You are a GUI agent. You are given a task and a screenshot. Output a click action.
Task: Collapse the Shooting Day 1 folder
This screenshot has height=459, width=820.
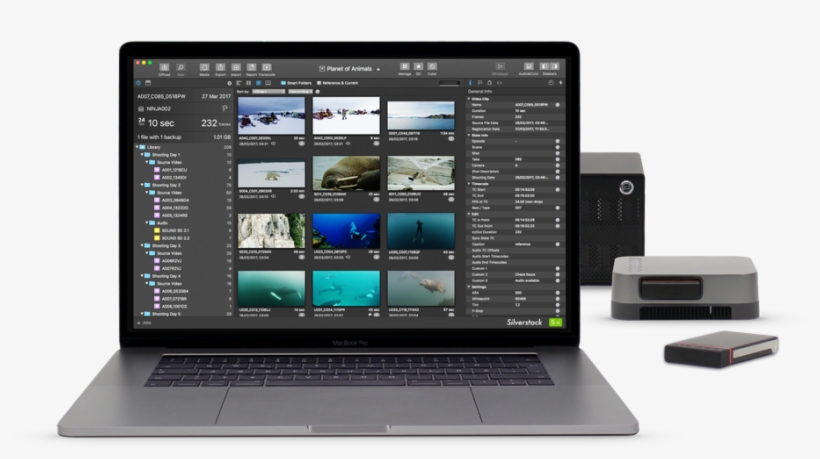(x=140, y=155)
